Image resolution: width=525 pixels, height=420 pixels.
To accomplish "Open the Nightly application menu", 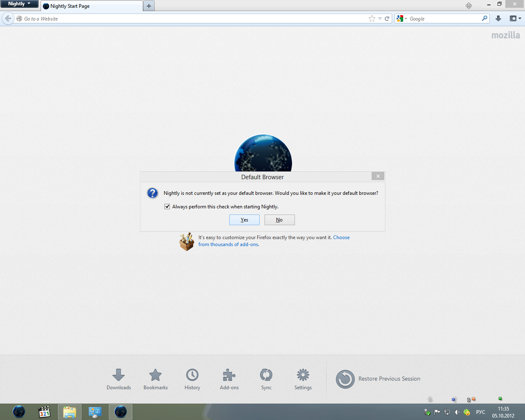I will 19,4.
